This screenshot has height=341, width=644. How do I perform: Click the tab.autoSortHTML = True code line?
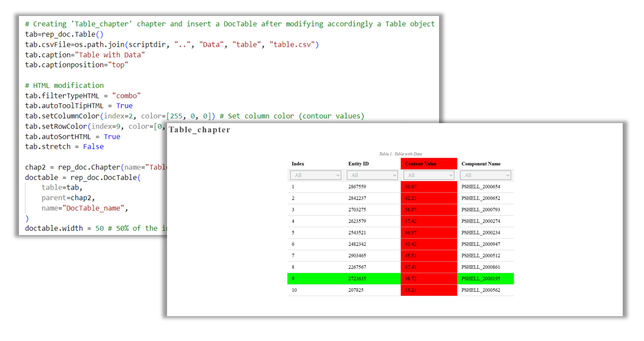[78, 136]
